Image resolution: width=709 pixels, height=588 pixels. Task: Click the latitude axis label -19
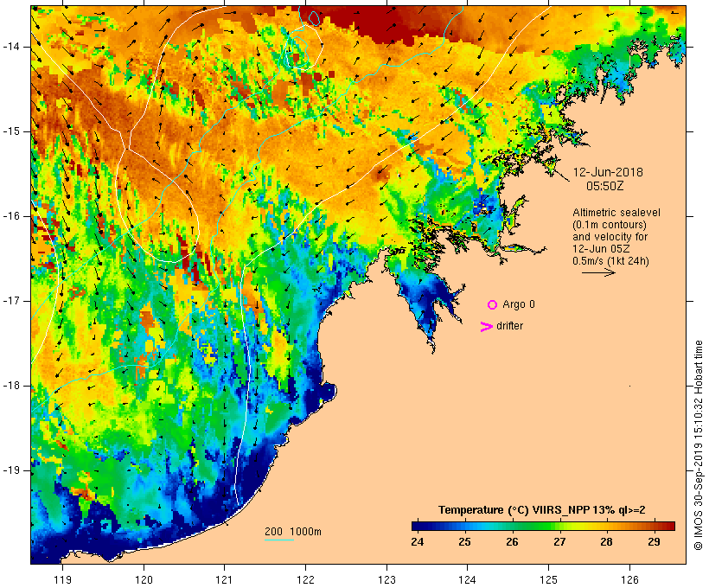coord(11,470)
